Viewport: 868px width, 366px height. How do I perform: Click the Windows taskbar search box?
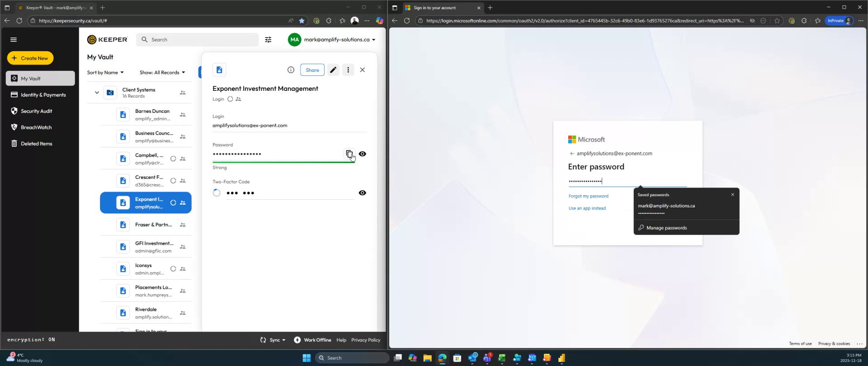352,358
